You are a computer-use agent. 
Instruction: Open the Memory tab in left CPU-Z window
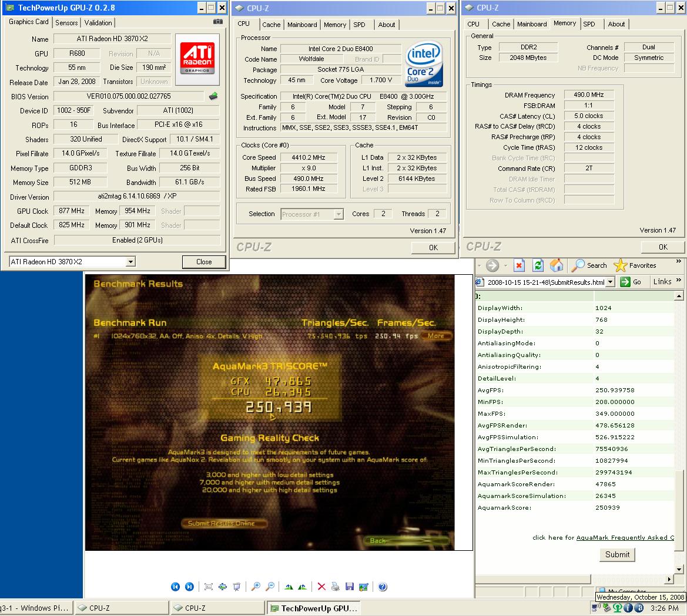click(335, 25)
